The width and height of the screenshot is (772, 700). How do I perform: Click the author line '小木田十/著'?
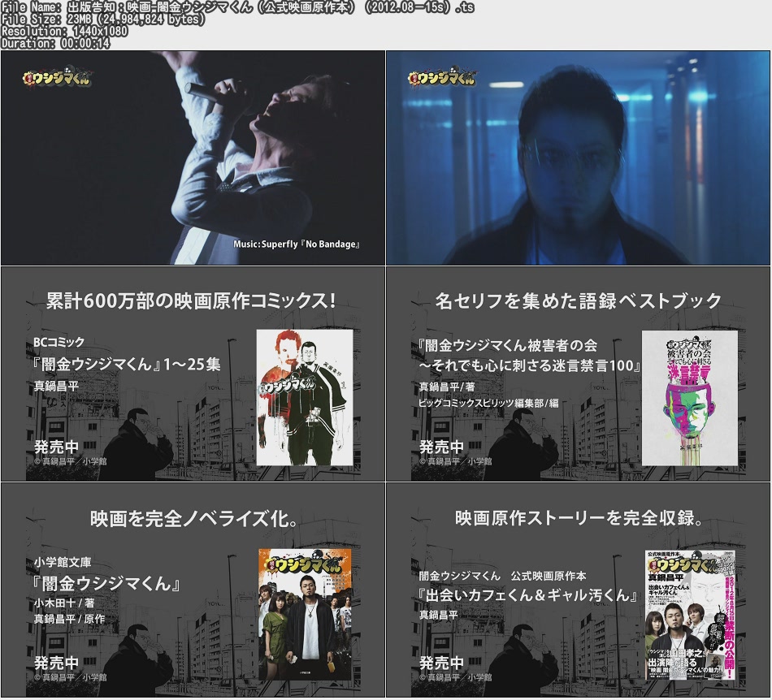pos(64,603)
